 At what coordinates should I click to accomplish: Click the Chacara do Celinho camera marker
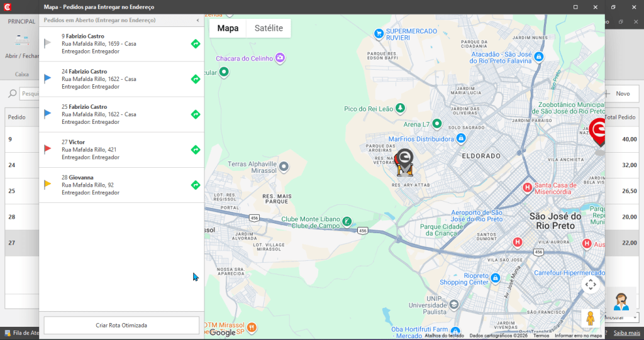tap(280, 58)
